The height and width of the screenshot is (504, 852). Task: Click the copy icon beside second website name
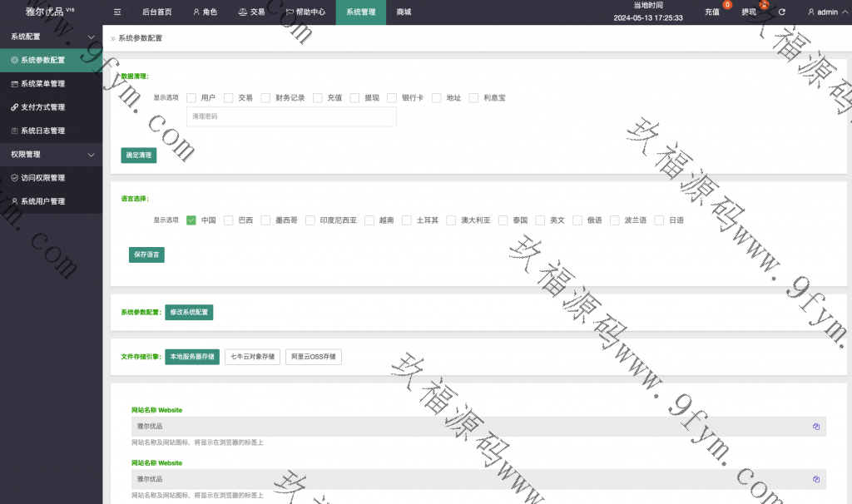tap(816, 479)
